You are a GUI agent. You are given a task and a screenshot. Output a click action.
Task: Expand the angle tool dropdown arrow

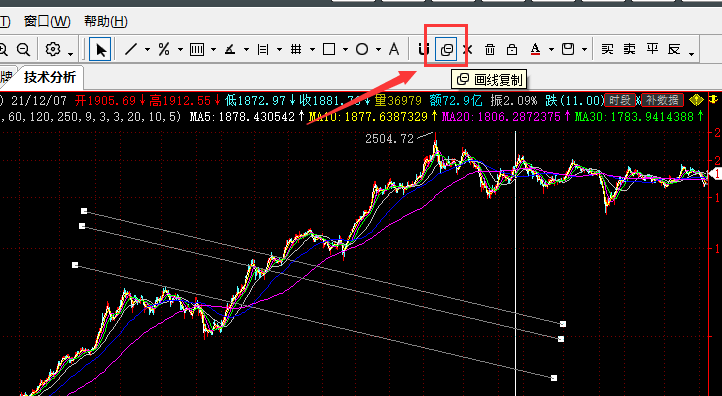246,49
